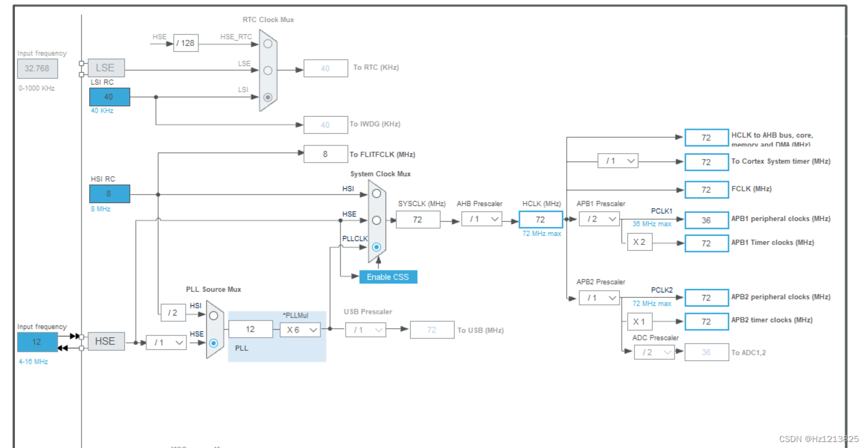The width and height of the screenshot is (868, 448).
Task: Click the LSI RC 40 value block
Action: click(110, 97)
